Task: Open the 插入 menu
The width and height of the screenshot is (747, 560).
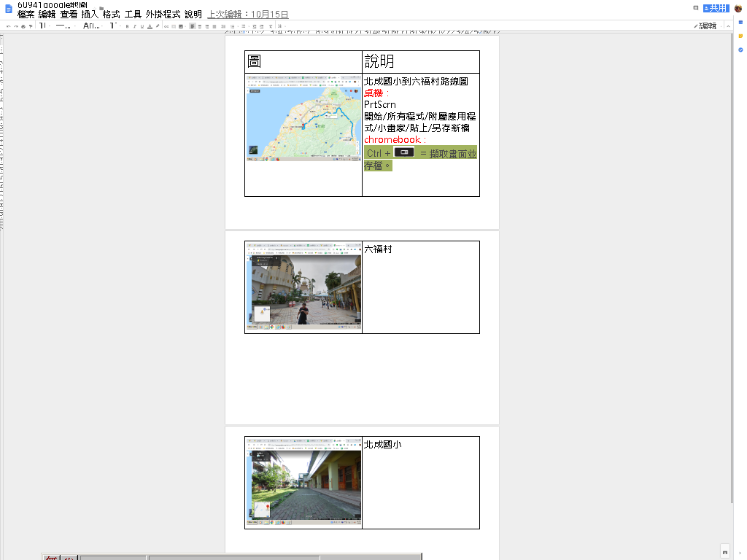Action: 90,15
